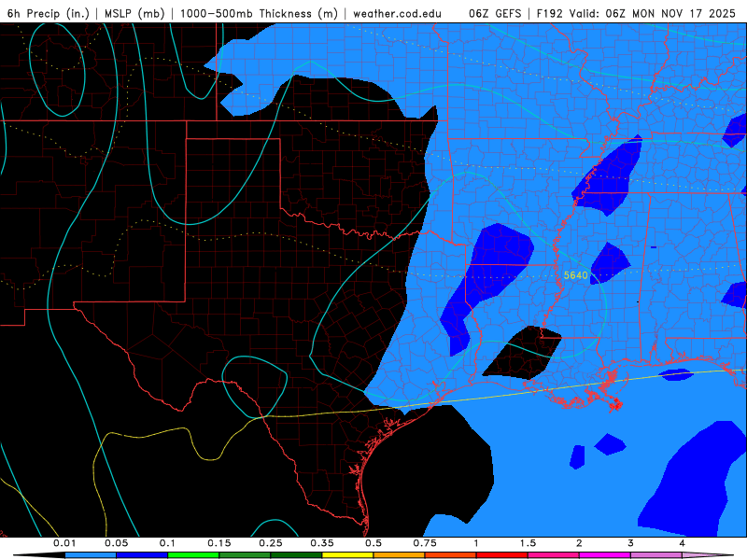Click the orange 0.5–0.75 color bar segment

point(400,555)
